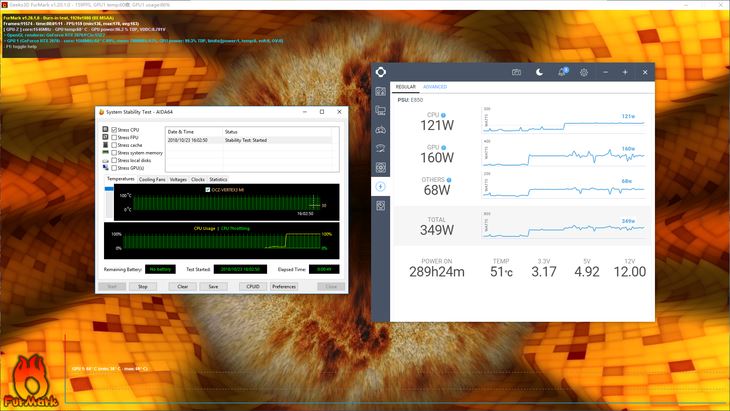Click the FurMark icon in top-left title bar
This screenshot has height=411, width=730.
coord(4,5)
